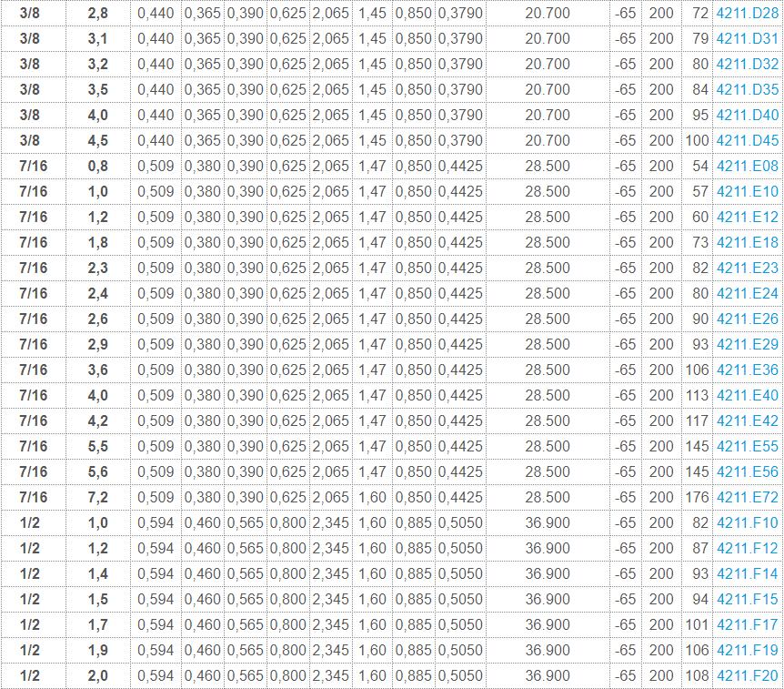Click the 1/2 size cell in the 4211.F19 row
The width and height of the screenshot is (784, 689).
(x=30, y=651)
